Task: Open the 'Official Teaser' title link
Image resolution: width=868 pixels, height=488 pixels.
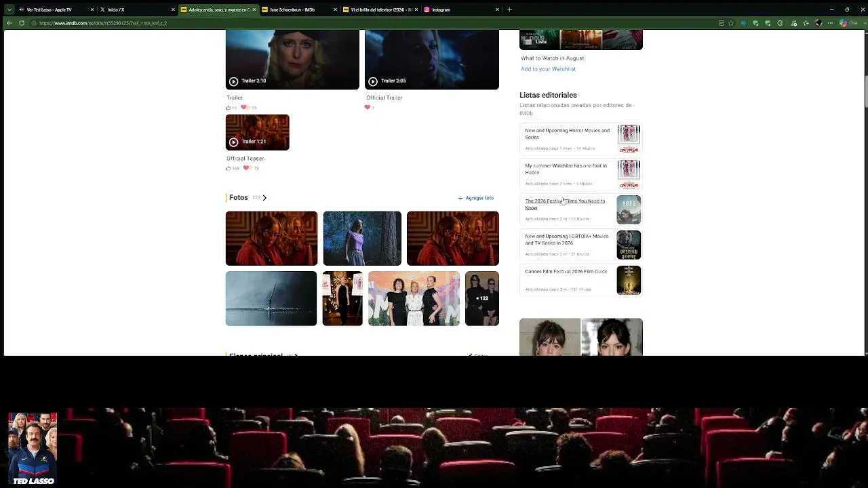Action: point(245,159)
